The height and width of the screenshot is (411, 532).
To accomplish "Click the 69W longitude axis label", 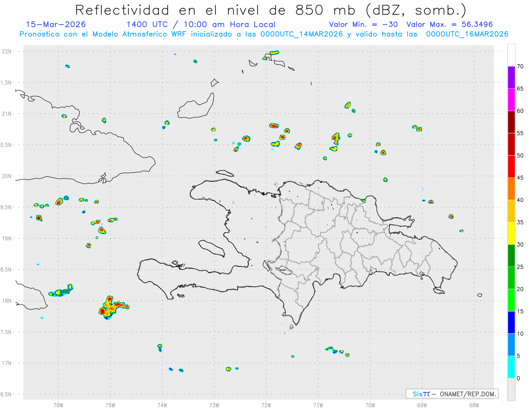I will (x=422, y=405).
